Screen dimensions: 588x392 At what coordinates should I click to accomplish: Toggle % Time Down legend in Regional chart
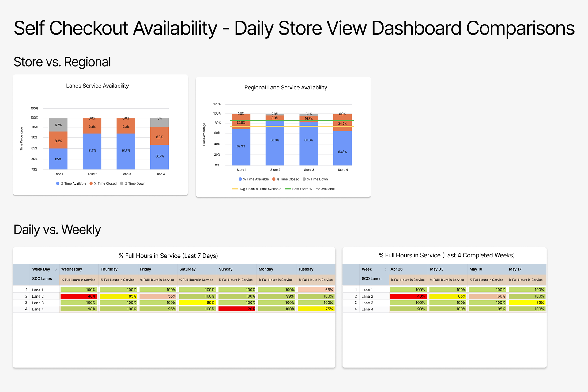click(x=315, y=179)
